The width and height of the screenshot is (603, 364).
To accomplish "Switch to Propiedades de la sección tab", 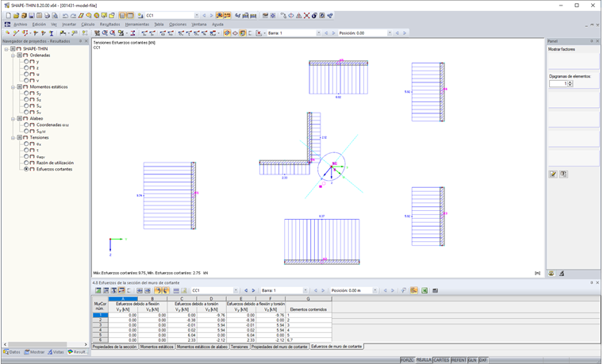I will 114,347.
